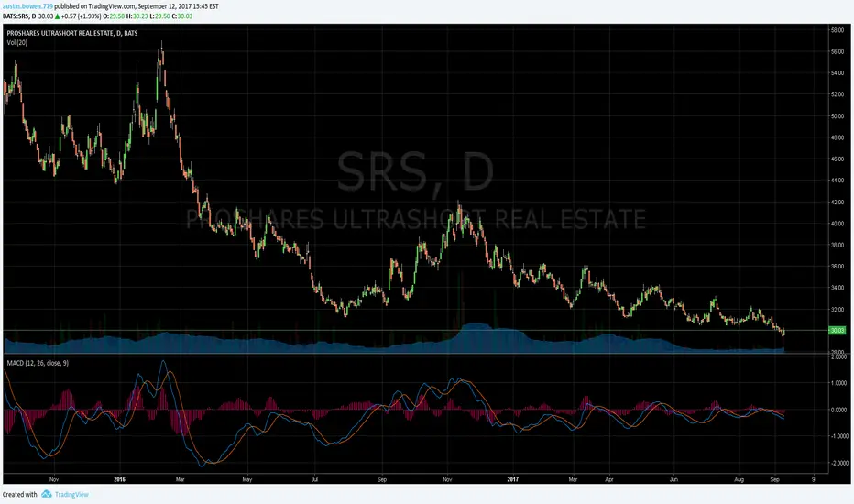Click the 40.00 price axis label
The image size is (854, 504).
(x=838, y=224)
